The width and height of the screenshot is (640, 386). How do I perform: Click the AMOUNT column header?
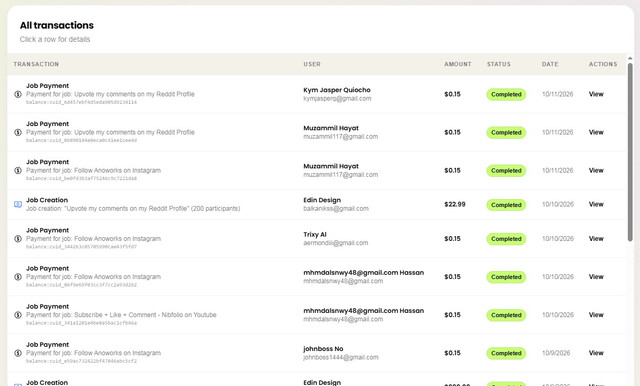[458, 64]
